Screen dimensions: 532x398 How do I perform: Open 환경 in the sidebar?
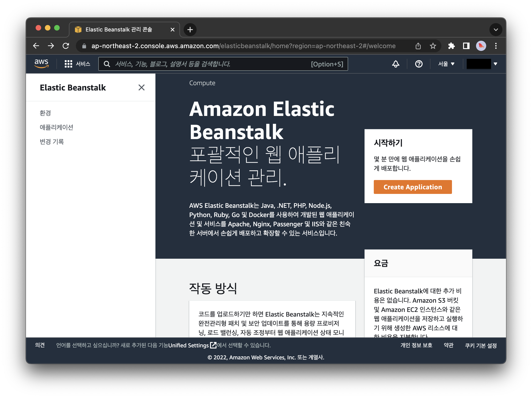pyautogui.click(x=45, y=113)
